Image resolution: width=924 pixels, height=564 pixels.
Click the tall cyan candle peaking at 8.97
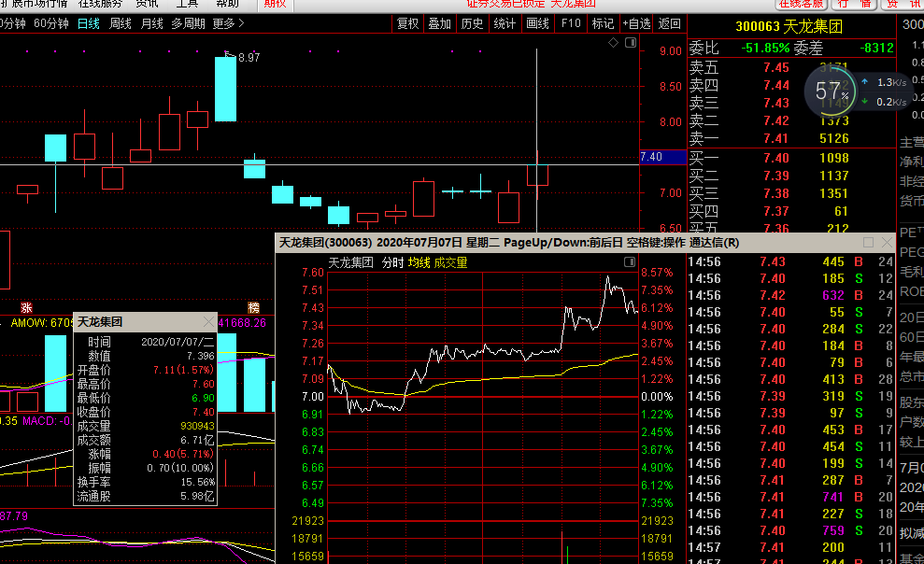tap(226, 89)
